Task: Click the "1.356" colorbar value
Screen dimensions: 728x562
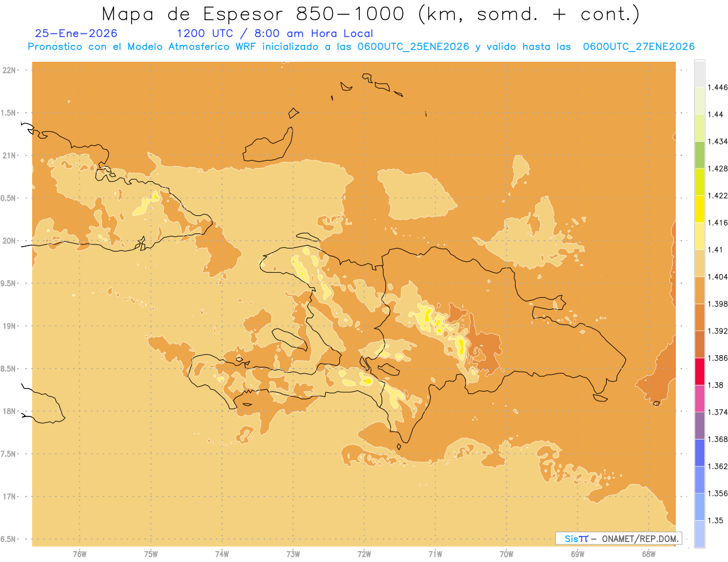Action: (x=718, y=493)
